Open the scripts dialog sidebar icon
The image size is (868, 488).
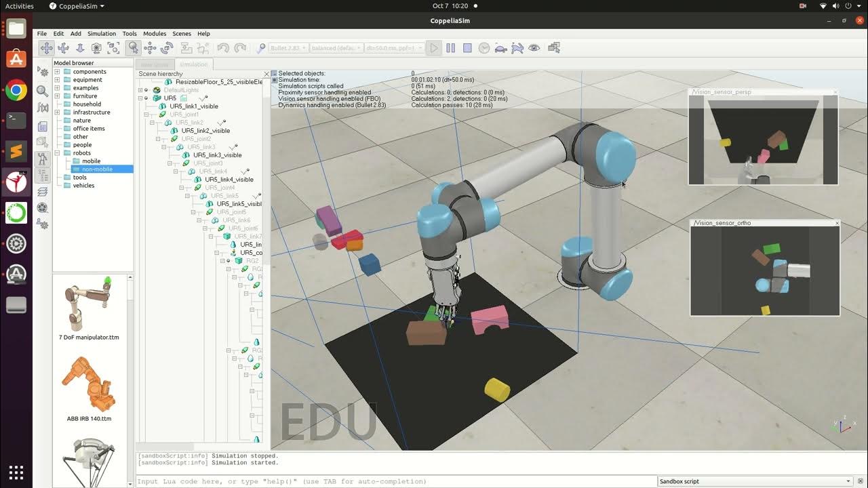pyautogui.click(x=42, y=126)
